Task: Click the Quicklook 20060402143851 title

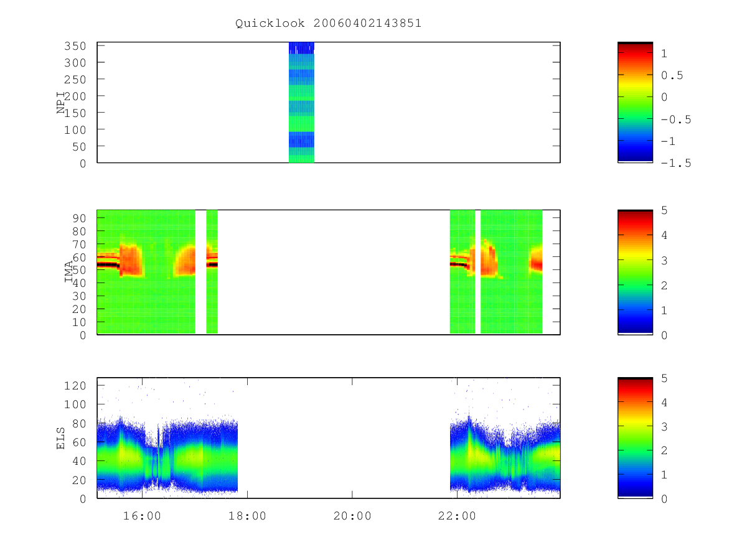Action: (x=328, y=24)
